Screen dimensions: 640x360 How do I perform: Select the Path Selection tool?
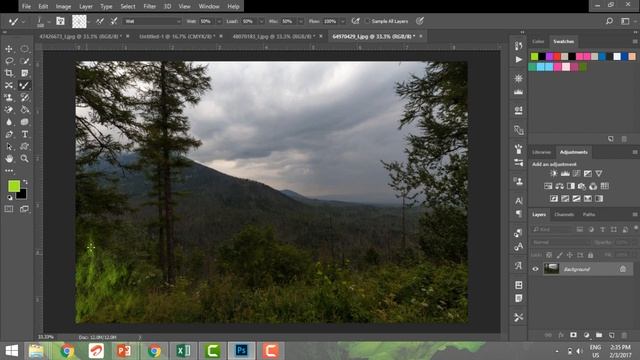9,147
